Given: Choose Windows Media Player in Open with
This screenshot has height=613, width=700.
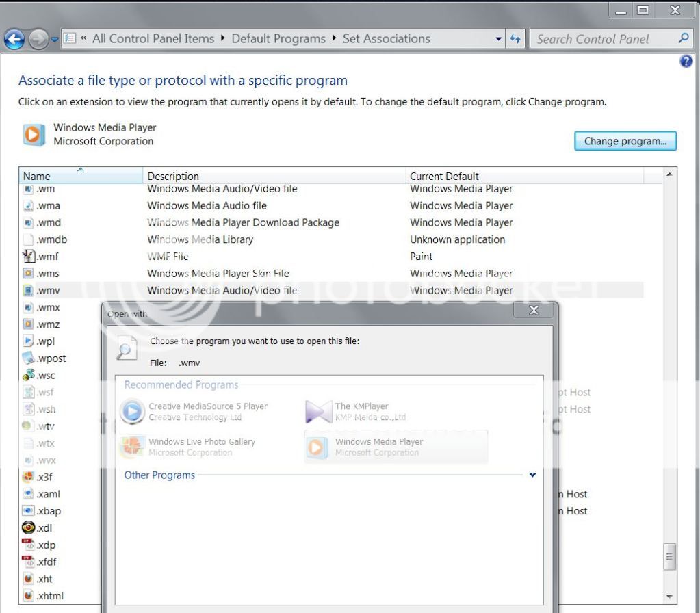Looking at the screenshot, I should point(396,447).
